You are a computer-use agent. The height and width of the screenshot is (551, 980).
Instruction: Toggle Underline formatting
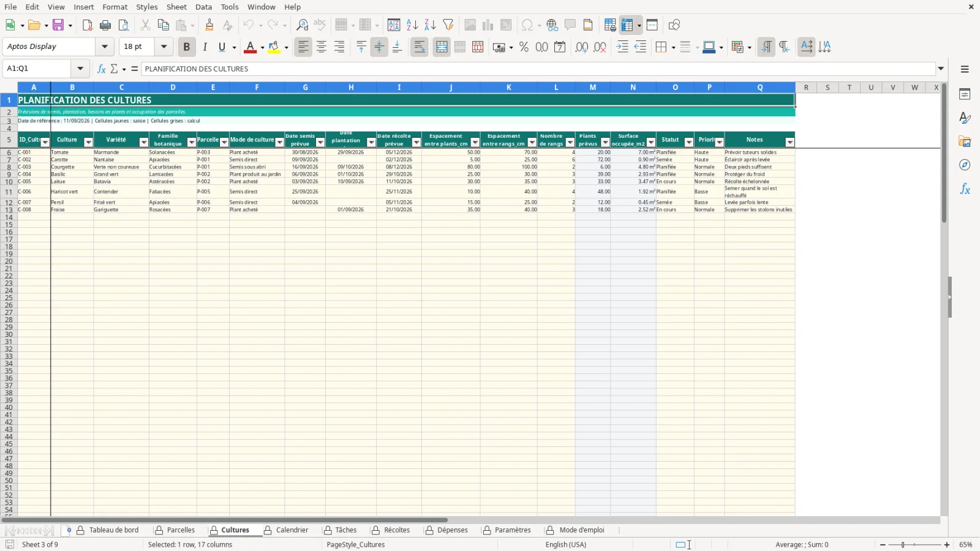[222, 47]
